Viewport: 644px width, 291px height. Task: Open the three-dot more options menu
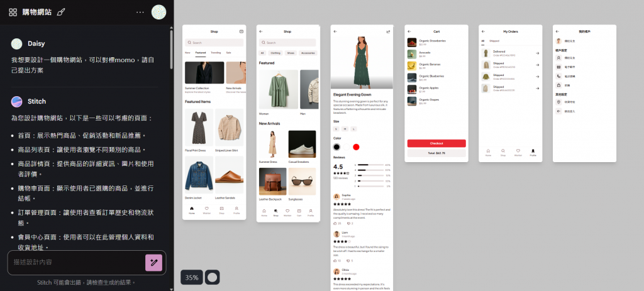click(140, 13)
